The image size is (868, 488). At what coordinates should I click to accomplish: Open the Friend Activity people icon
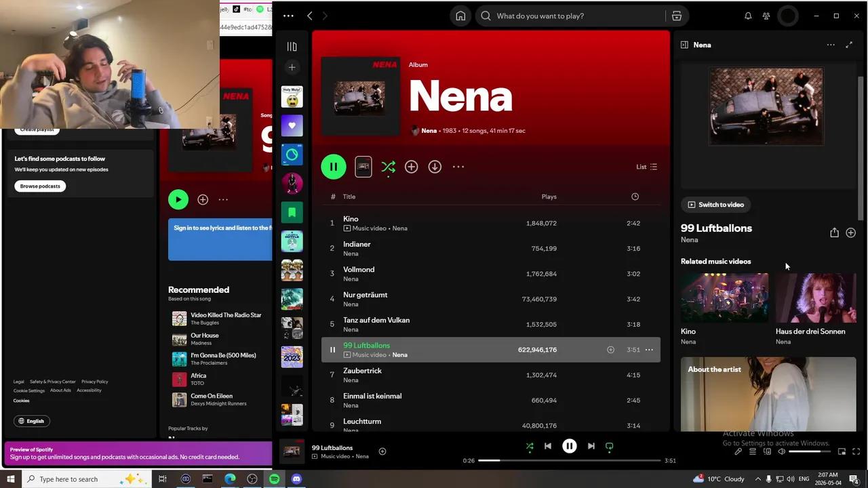click(x=766, y=16)
